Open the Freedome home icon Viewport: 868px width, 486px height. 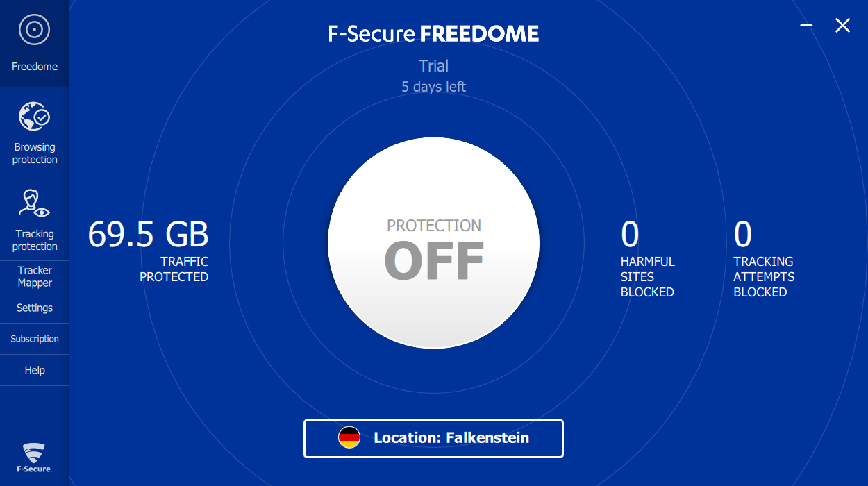34,30
